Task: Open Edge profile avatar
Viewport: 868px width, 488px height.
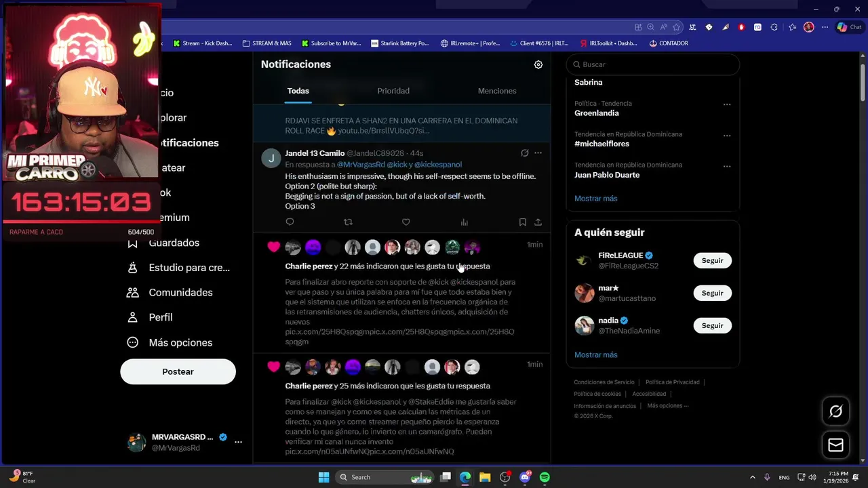Action: click(x=808, y=27)
